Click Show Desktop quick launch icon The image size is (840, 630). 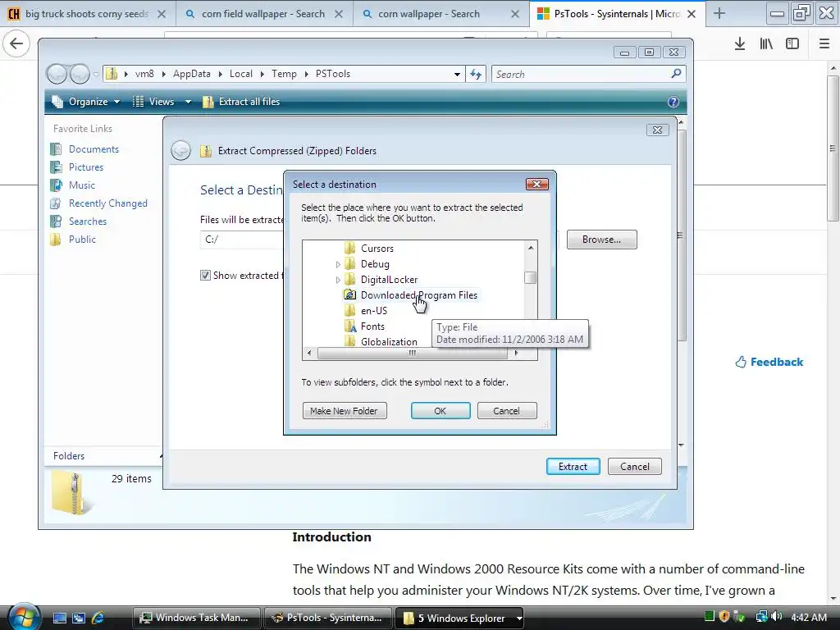coord(59,618)
